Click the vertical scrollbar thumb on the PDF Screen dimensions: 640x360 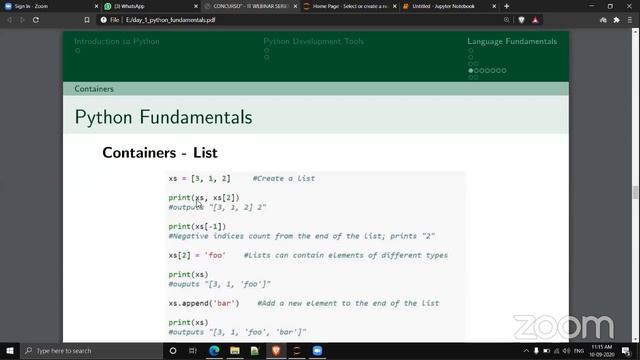click(x=635, y=192)
